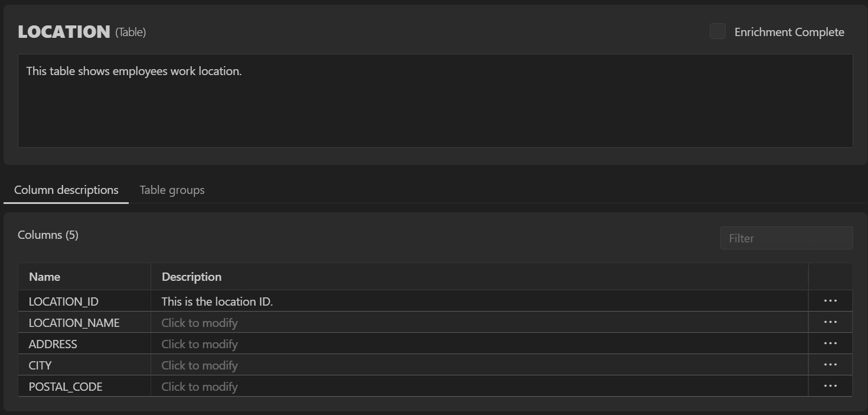Select the Column descriptions tab

click(x=66, y=190)
